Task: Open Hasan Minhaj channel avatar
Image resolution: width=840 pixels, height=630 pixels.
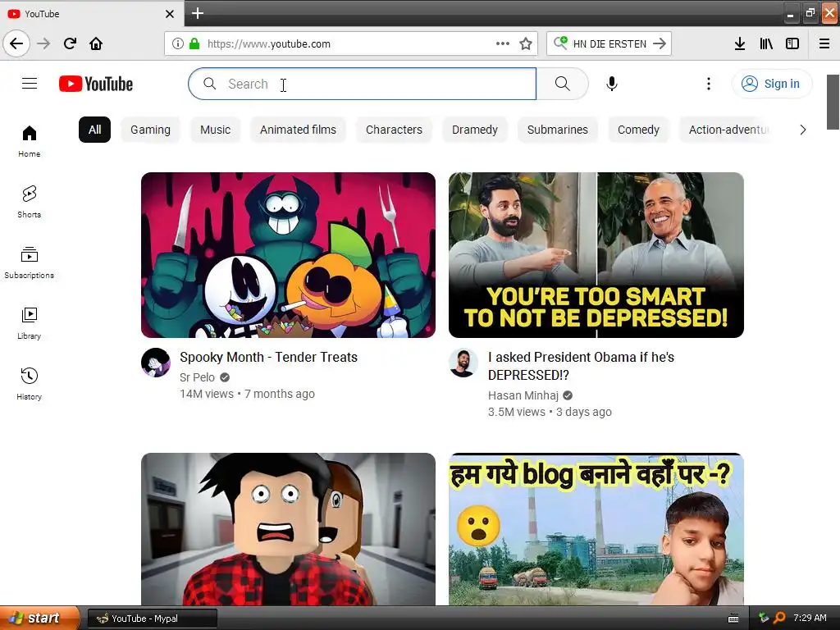Action: 463,362
